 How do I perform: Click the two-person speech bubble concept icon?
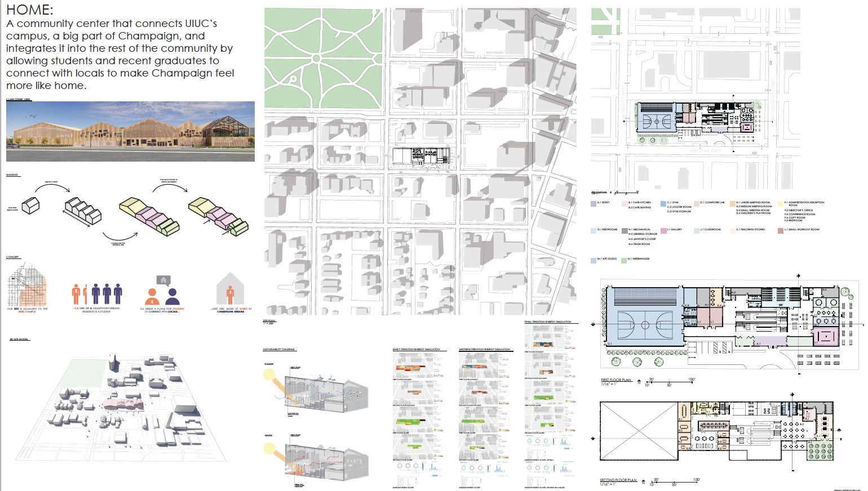(x=162, y=291)
